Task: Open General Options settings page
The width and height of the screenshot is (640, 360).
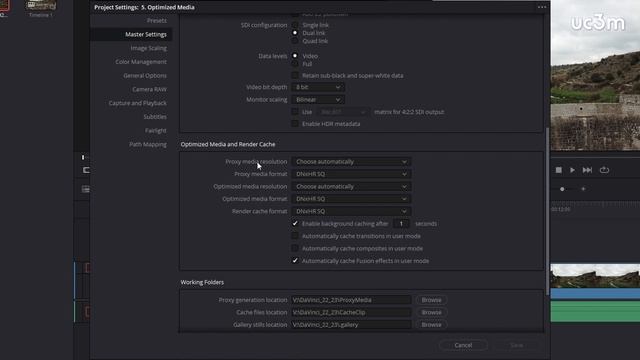Action: click(145, 76)
